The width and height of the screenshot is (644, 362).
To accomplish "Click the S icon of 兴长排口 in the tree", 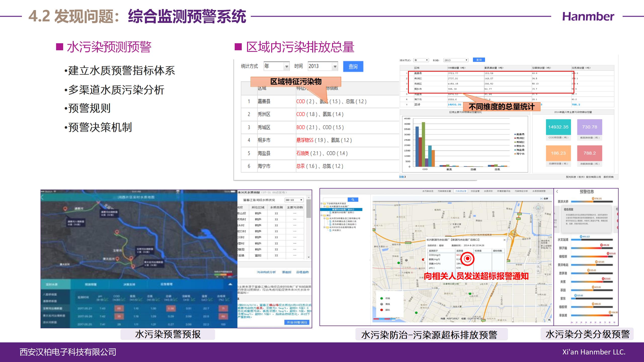I will (x=330, y=230).
